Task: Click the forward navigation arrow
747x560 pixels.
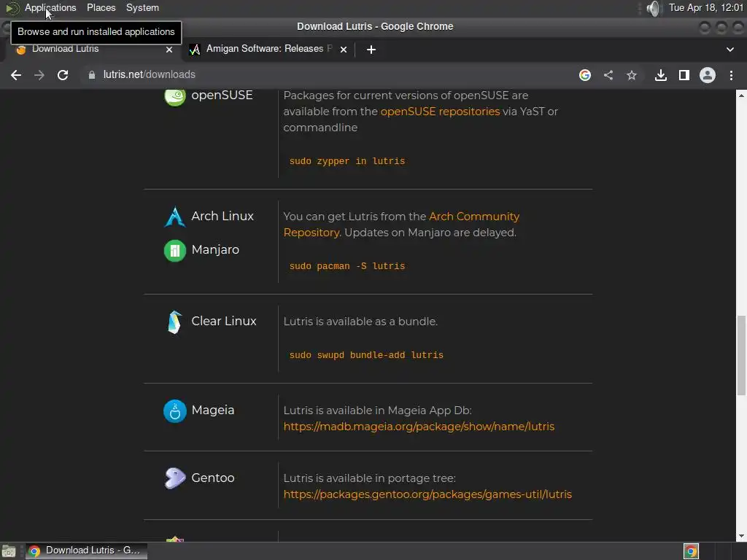Action: pos(39,75)
